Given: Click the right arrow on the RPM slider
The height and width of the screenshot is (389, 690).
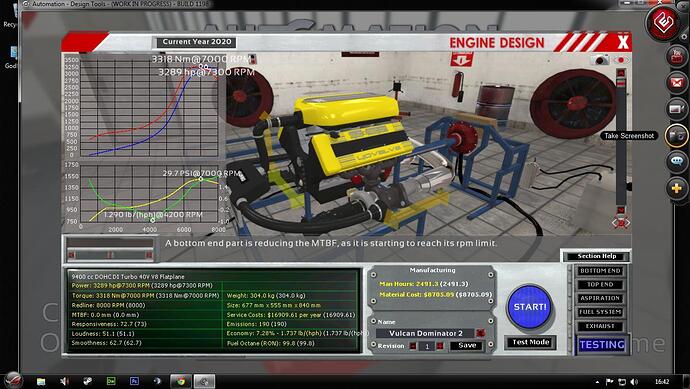Looking at the screenshot, I should point(149,255).
